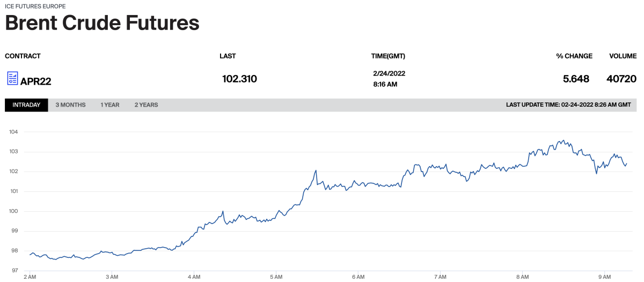Click the CONTRACT column header
Screen dimensions: 644x282
coord(23,56)
